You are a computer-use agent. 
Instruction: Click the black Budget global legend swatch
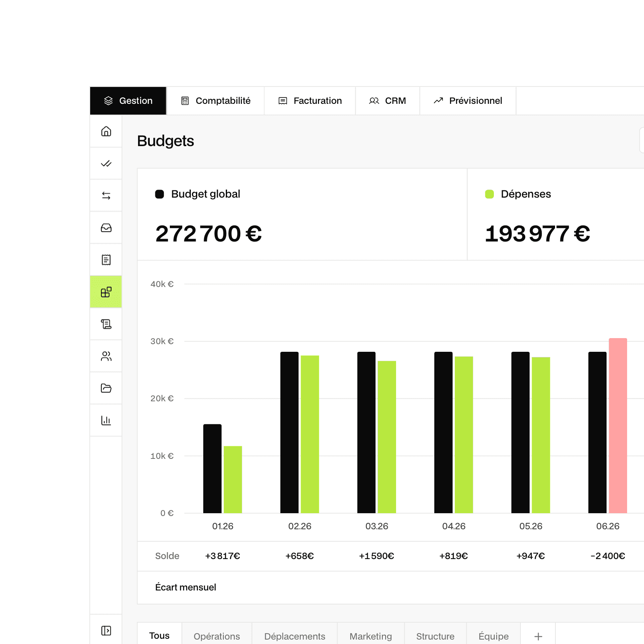[x=159, y=194]
